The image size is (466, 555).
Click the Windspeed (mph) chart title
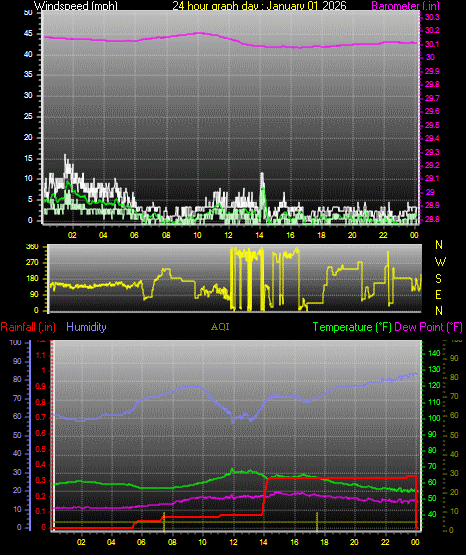[75, 6]
